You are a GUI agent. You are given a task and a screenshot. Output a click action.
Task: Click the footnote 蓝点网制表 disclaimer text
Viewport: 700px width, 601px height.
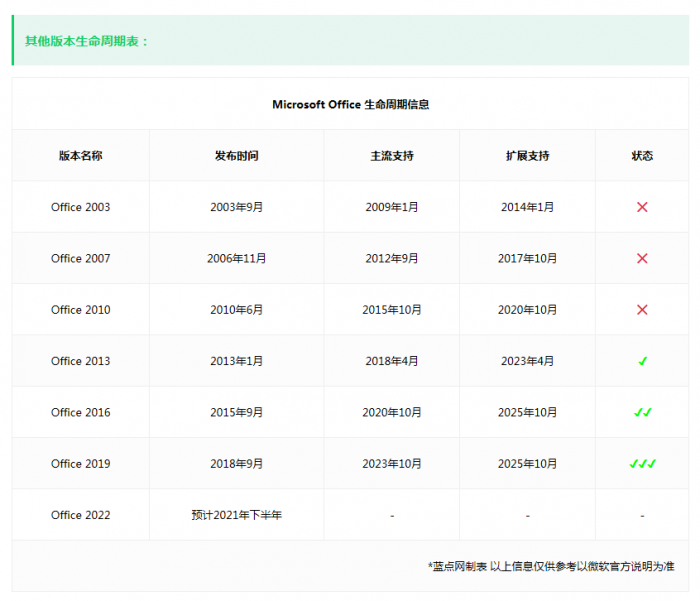point(551,567)
